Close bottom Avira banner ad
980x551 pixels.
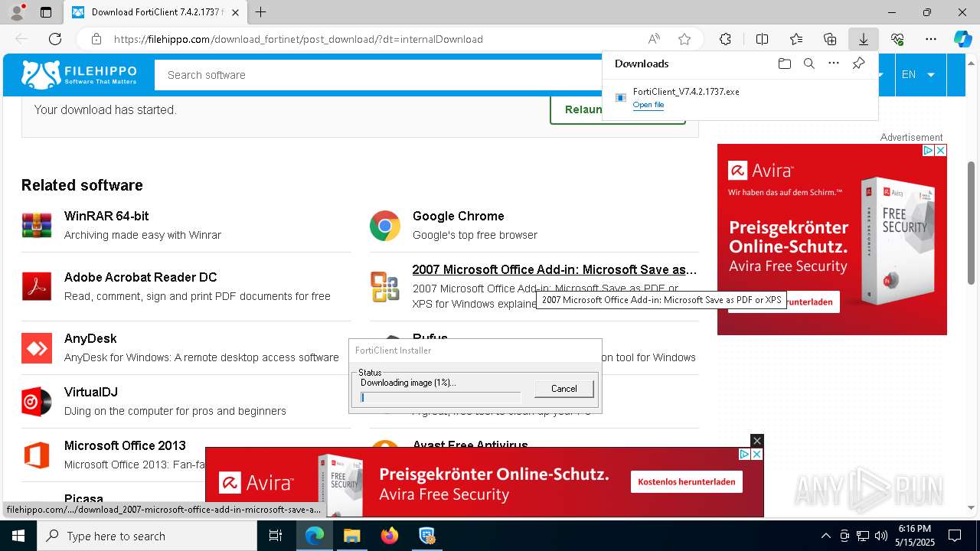coord(756,440)
